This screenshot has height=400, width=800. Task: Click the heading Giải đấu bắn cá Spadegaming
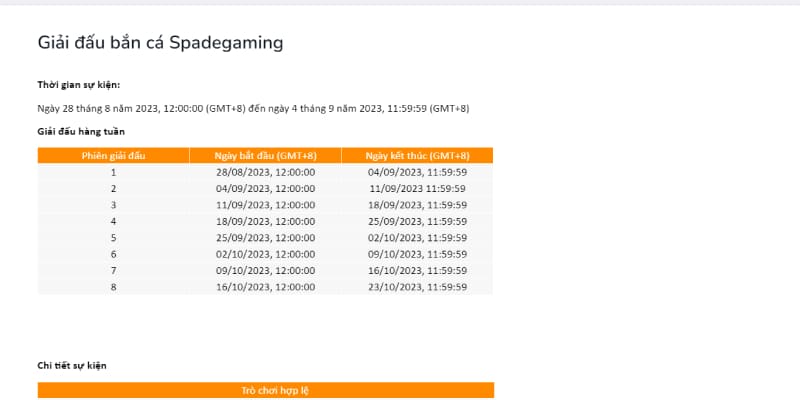pos(160,43)
